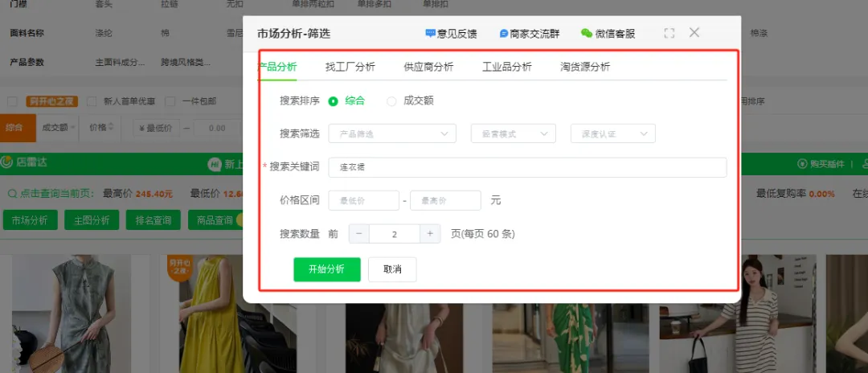Click the 开始分析 button

[x=326, y=269]
